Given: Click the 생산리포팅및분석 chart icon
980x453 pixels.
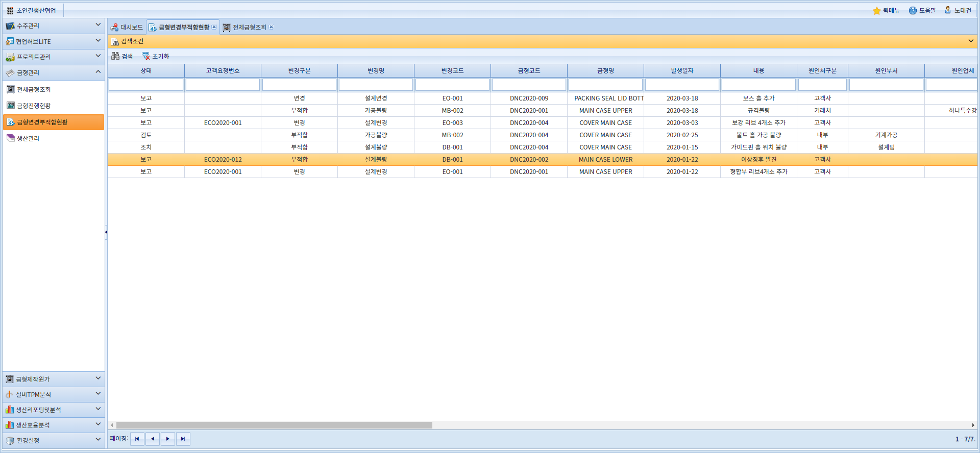Looking at the screenshot, I should tap(10, 410).
